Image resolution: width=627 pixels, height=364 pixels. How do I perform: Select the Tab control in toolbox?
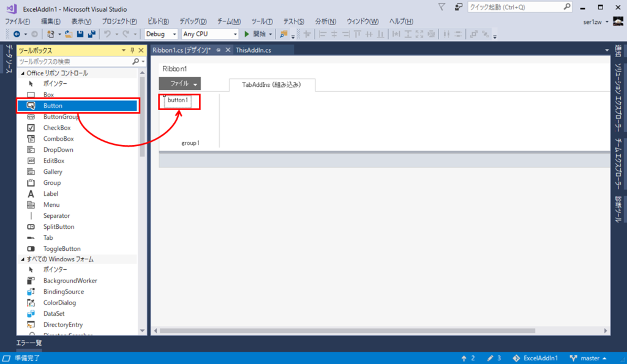77,237
